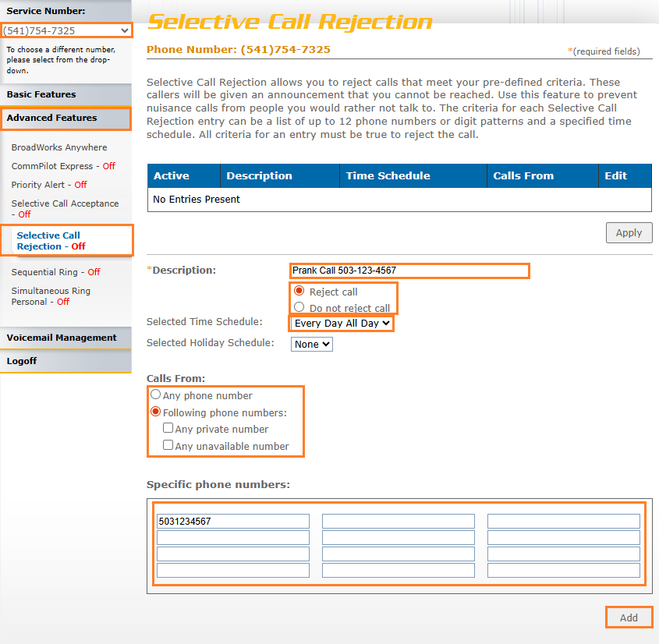659x644 pixels.
Task: Click the Description text field
Action: click(x=409, y=271)
